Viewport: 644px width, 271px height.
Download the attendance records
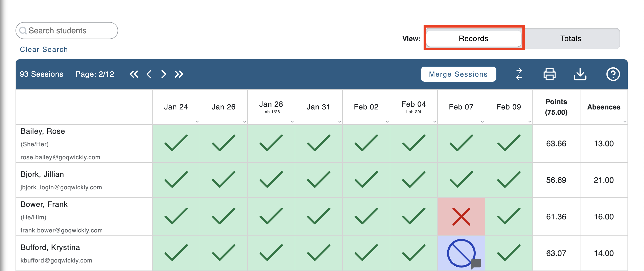580,74
